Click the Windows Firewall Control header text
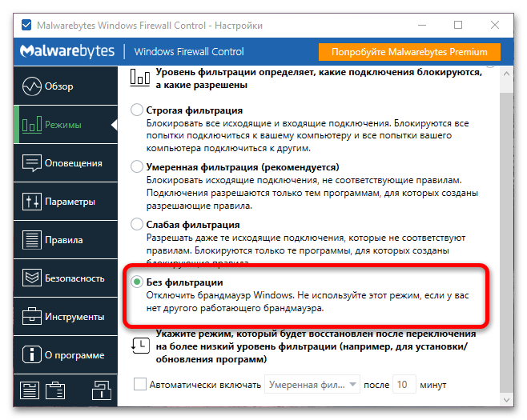The image size is (527, 420). click(189, 52)
